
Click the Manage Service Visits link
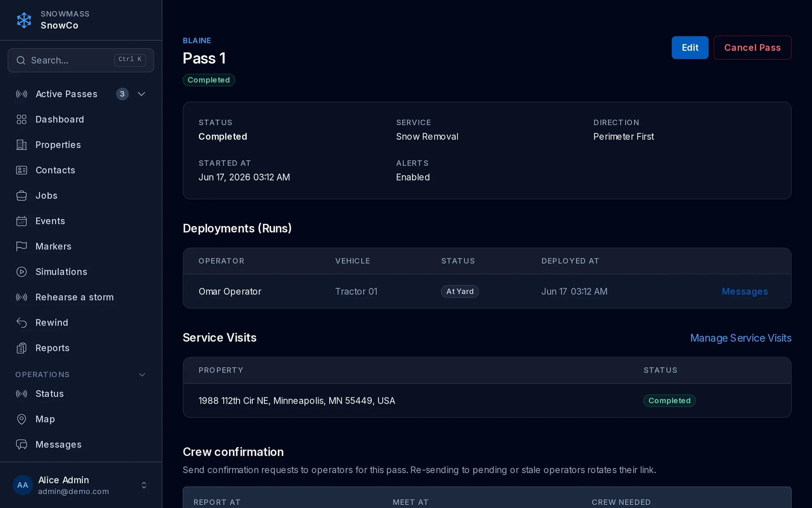point(741,338)
